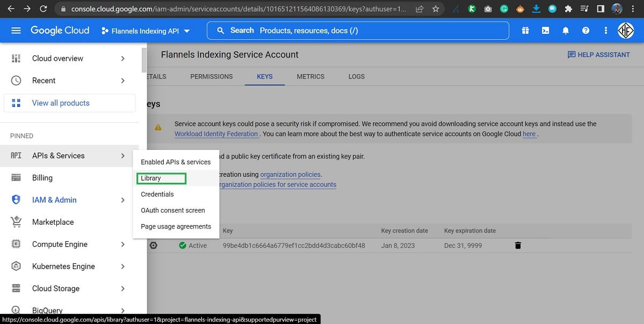Open the browser extensions puzzle icon
Viewport: 644px width, 324px height.
coord(568,9)
